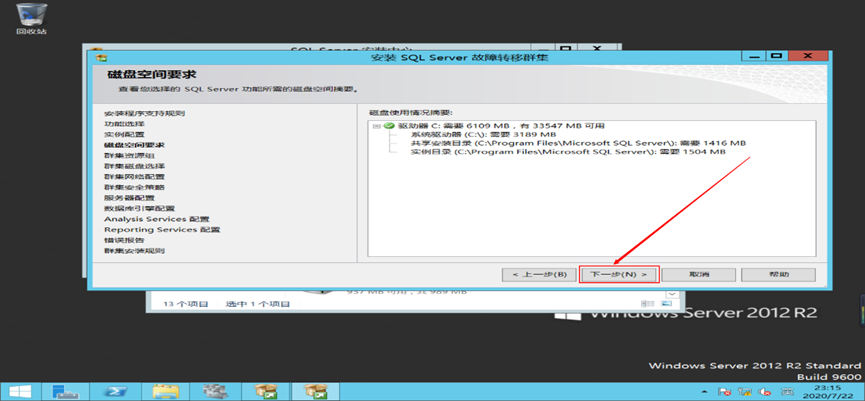Switch to the non-highlighted SQL setup taskbar icon
The height and width of the screenshot is (401, 865).
point(264,391)
